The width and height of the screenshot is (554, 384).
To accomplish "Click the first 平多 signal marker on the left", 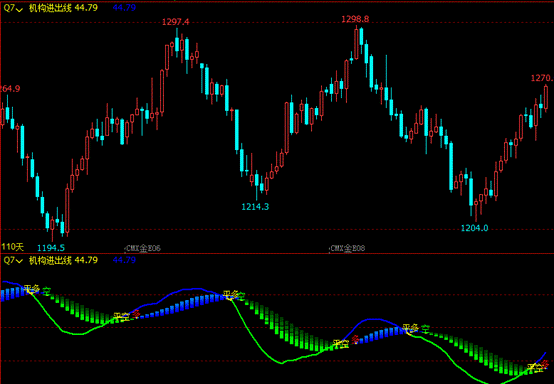I will [32, 289].
